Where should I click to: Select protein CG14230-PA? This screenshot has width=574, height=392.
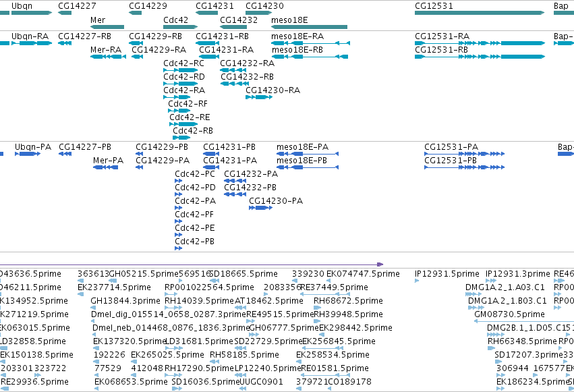(x=276, y=201)
